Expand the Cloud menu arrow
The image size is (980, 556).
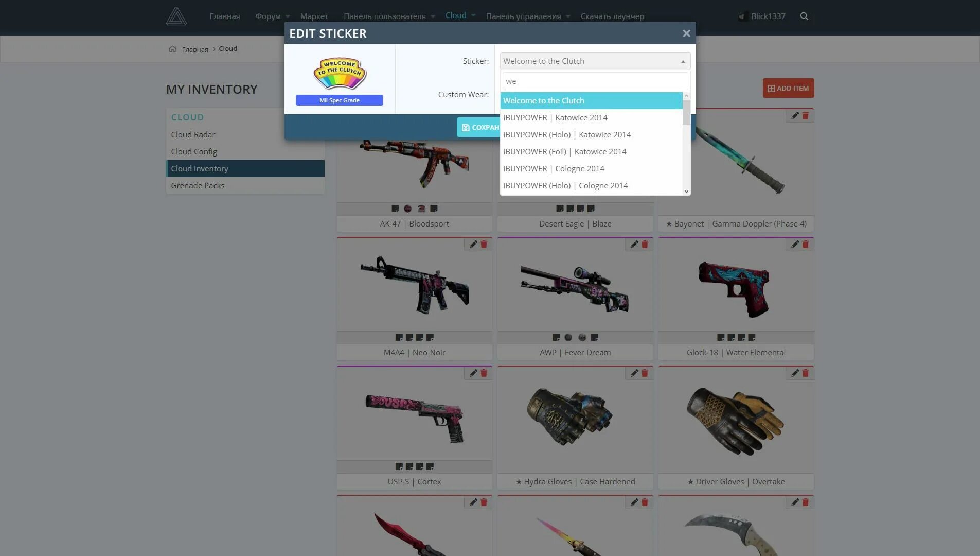click(473, 15)
